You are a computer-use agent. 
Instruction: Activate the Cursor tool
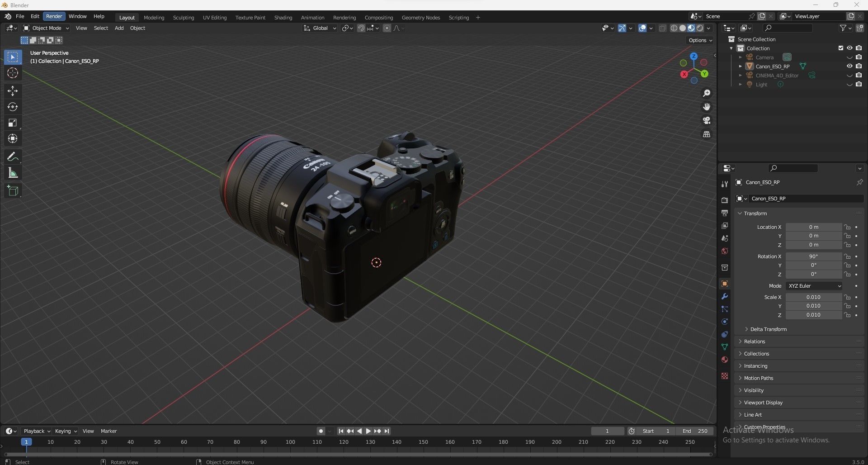tap(13, 73)
